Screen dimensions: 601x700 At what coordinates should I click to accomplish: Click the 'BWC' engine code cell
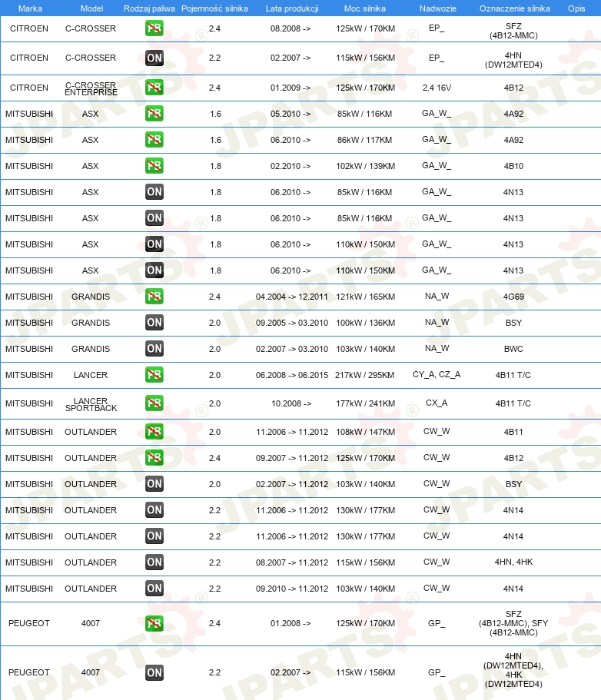[513, 349]
